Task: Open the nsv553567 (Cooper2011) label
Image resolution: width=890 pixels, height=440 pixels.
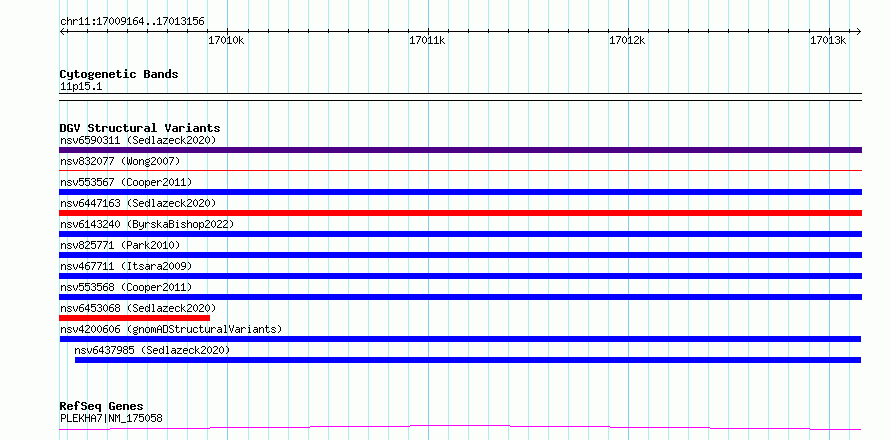Action: pyautogui.click(x=126, y=182)
